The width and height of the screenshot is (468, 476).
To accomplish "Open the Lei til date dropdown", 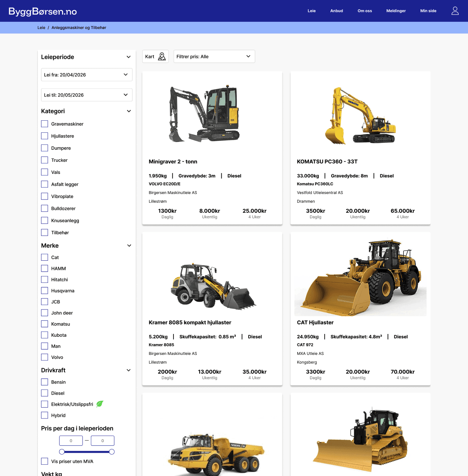I will [87, 95].
